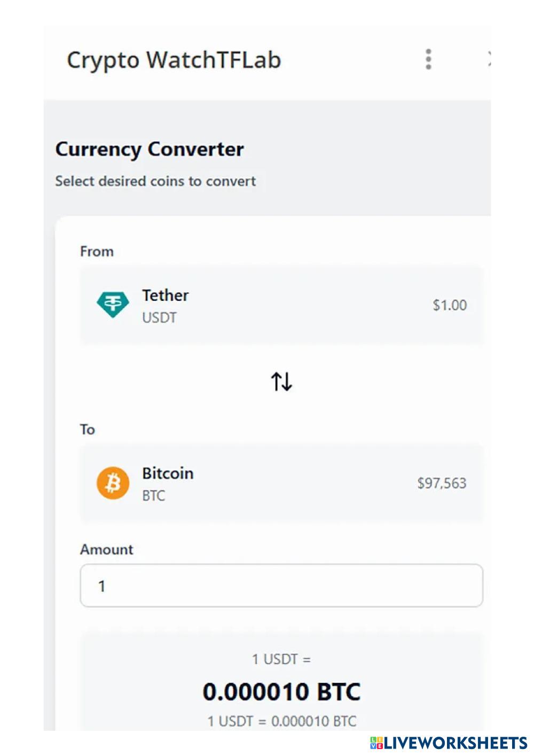Open the From coin selector showing Tether

(281, 305)
